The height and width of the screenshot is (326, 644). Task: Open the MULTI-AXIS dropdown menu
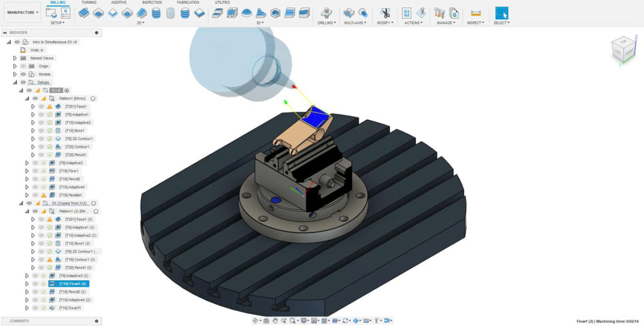point(356,23)
